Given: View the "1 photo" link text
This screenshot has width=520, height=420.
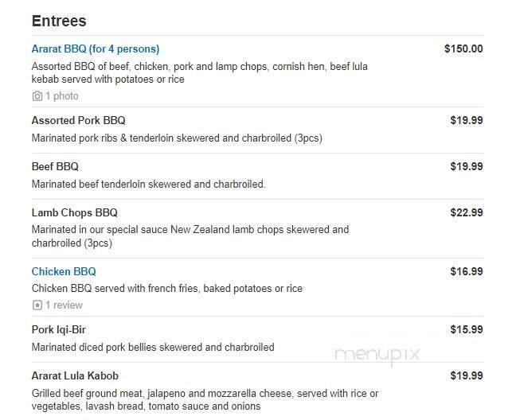Looking at the screenshot, I should [x=61, y=96].
